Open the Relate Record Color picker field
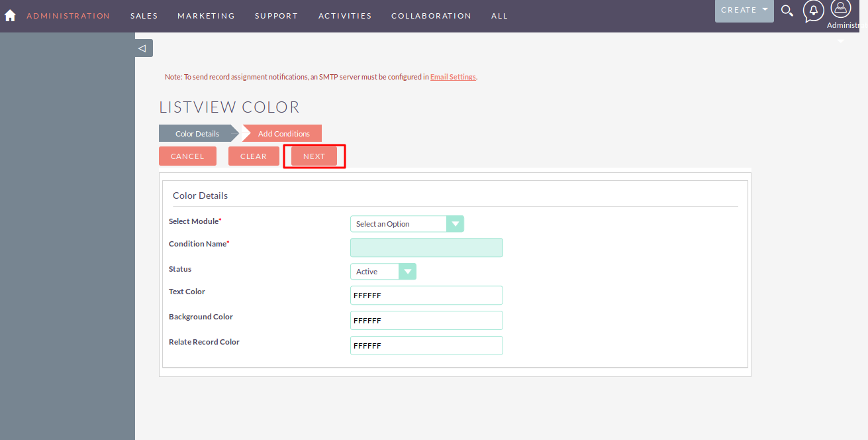 pos(426,346)
